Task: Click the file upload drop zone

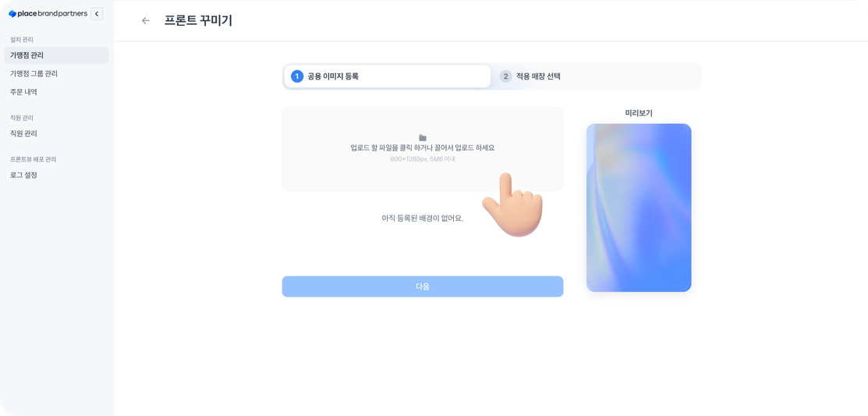Action: pos(423,149)
